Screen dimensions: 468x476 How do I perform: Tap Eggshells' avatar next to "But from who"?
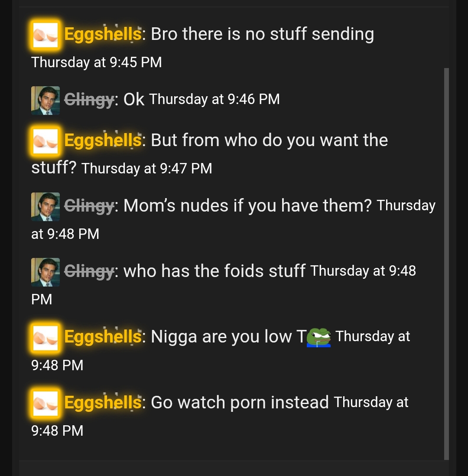[x=45, y=141]
